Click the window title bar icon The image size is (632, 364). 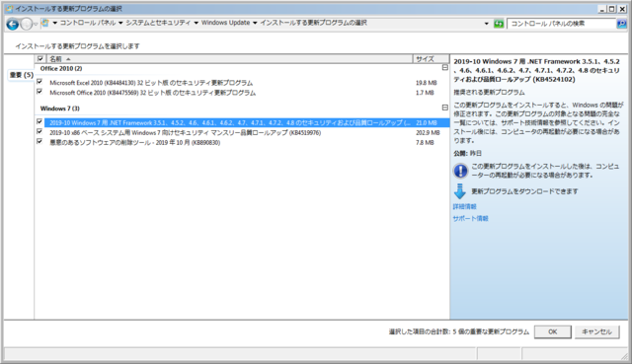9,9
